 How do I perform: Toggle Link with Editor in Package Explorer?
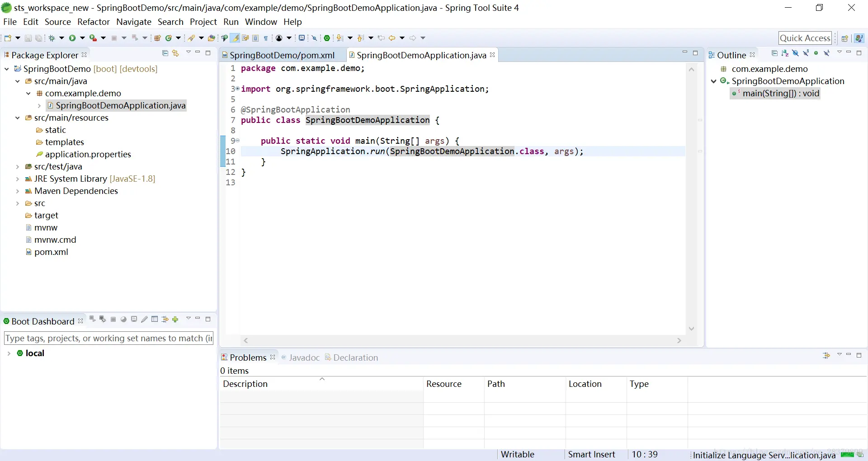pyautogui.click(x=175, y=53)
